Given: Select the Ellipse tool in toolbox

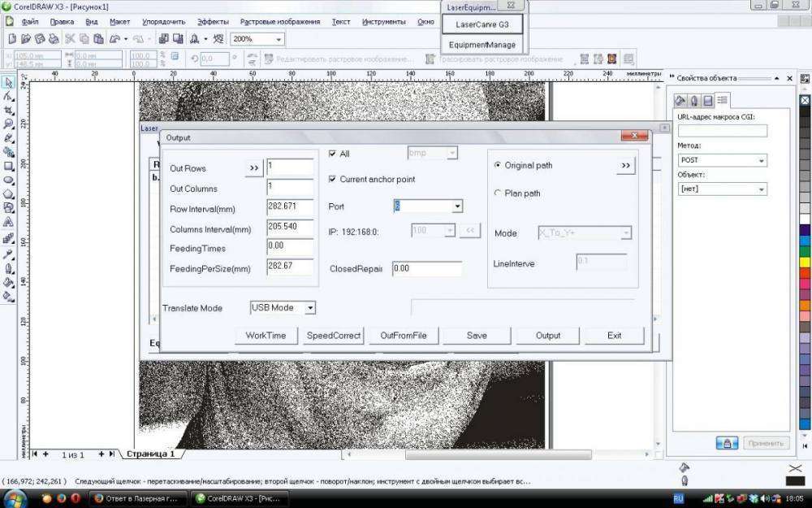Looking at the screenshot, I should tap(8, 180).
